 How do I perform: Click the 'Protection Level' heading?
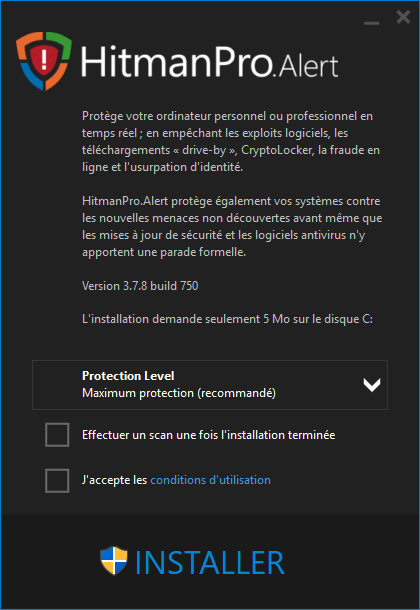coord(128,376)
